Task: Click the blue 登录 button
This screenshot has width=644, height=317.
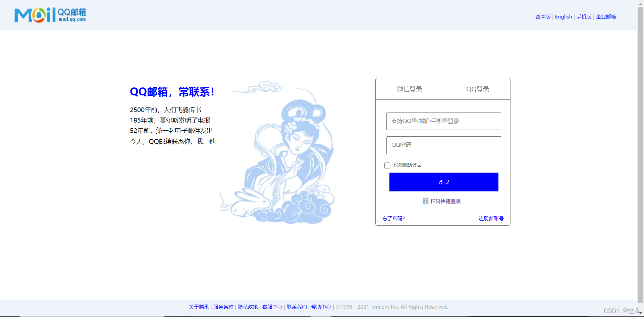Action: pos(444,182)
